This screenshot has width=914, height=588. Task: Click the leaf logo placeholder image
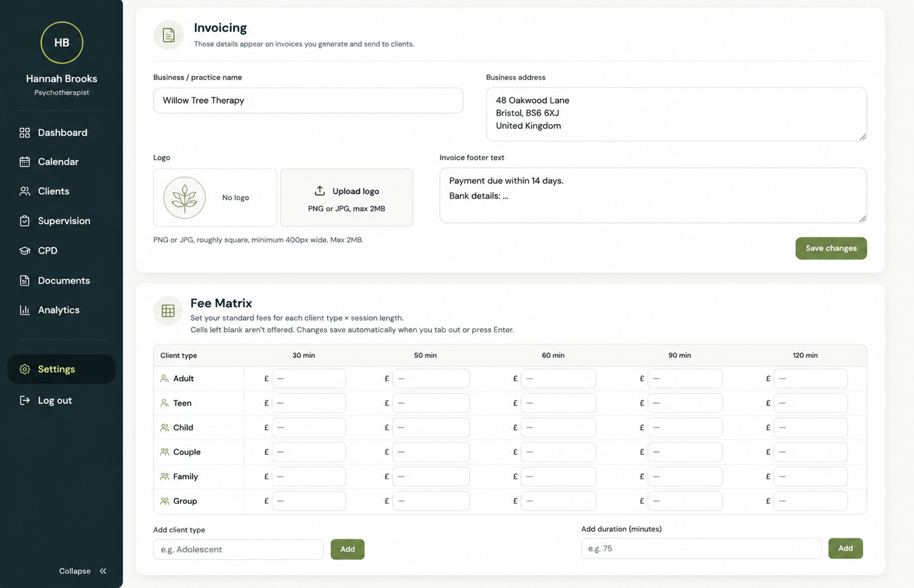coord(184,198)
